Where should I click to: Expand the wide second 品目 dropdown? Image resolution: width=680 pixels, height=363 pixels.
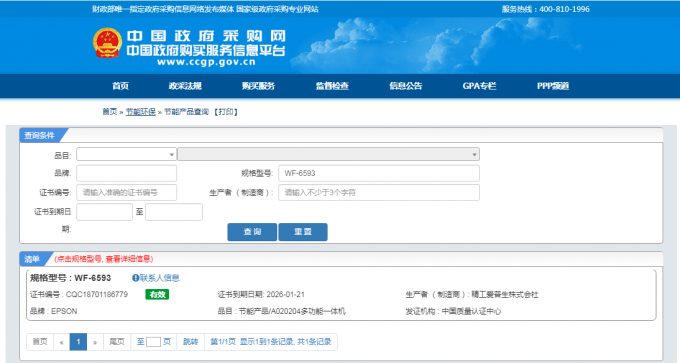pyautogui.click(x=328, y=154)
